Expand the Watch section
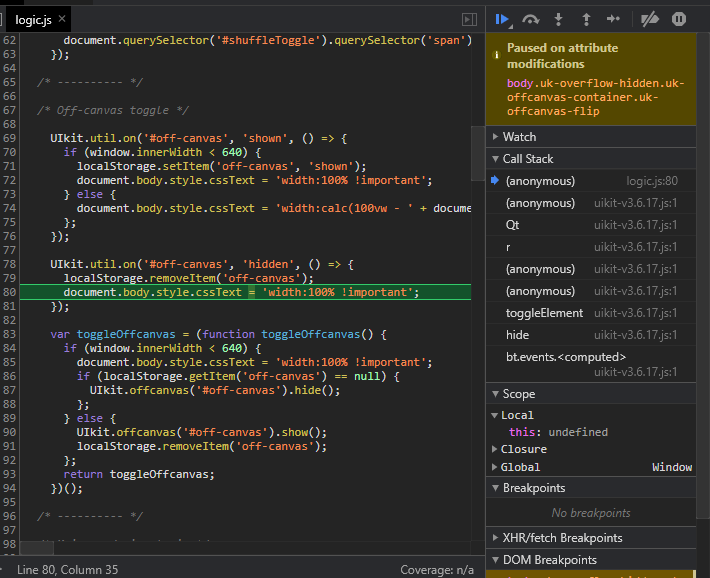The height and width of the screenshot is (578, 710). click(591, 137)
